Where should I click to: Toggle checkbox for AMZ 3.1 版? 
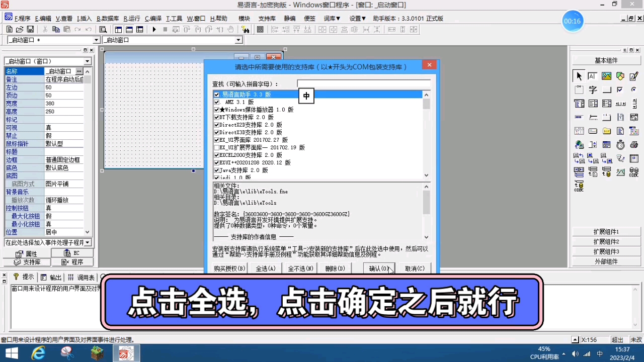pos(217,102)
